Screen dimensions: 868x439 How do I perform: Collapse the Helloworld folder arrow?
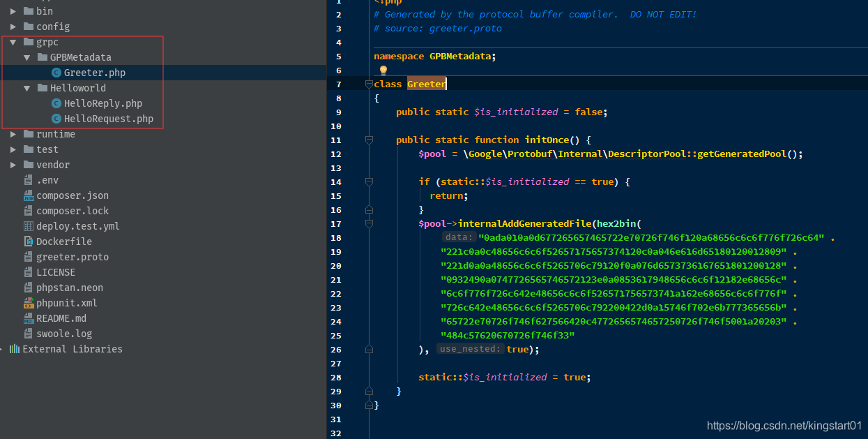click(26, 88)
